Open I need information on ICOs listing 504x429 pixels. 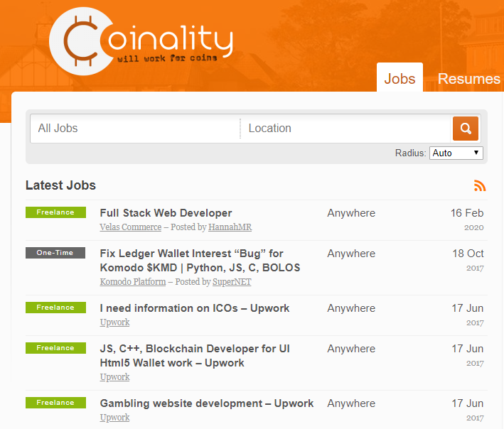tap(195, 308)
